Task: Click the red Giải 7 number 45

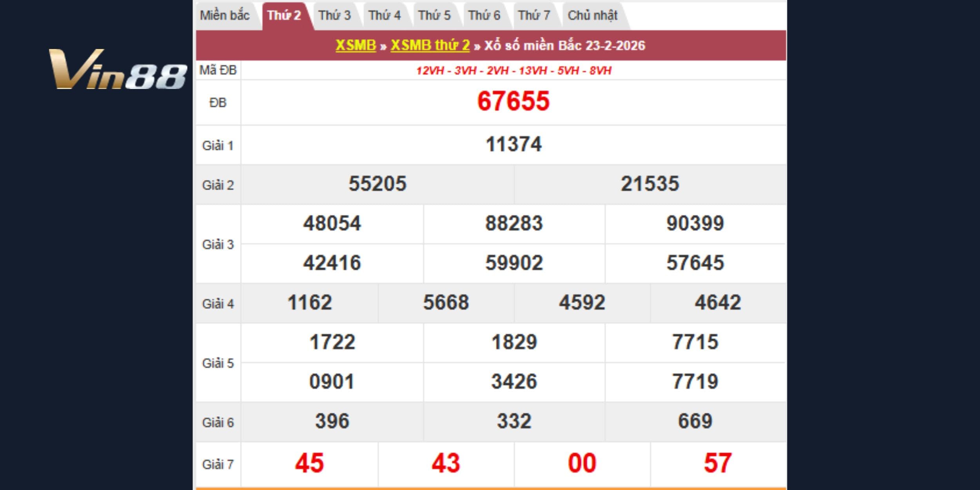Action: click(x=309, y=463)
